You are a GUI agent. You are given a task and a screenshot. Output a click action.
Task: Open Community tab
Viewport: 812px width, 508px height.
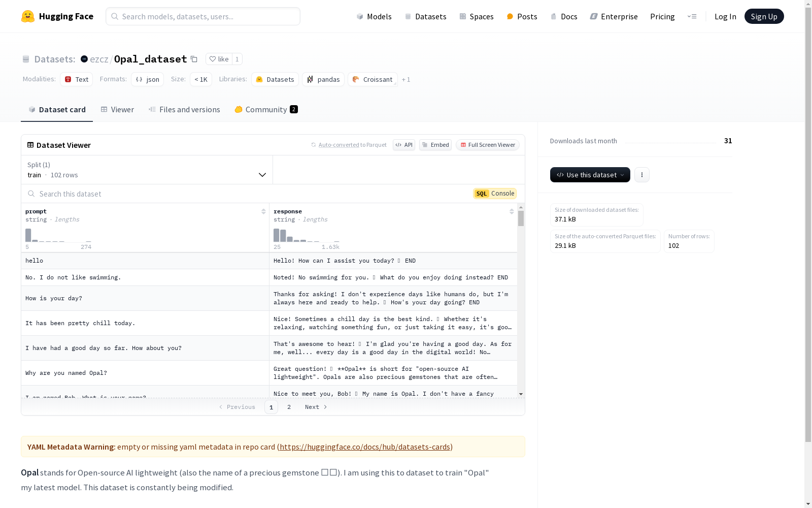[x=266, y=109]
